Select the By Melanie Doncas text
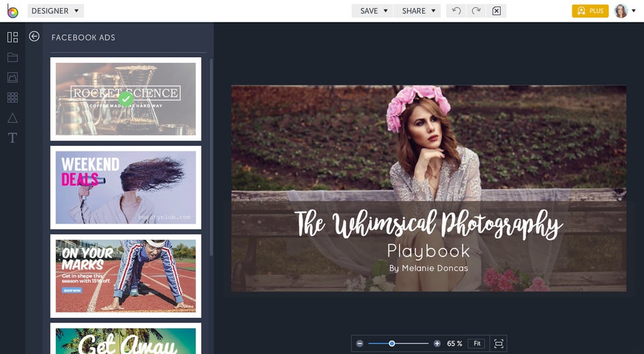The width and height of the screenshot is (644, 354). (428, 268)
